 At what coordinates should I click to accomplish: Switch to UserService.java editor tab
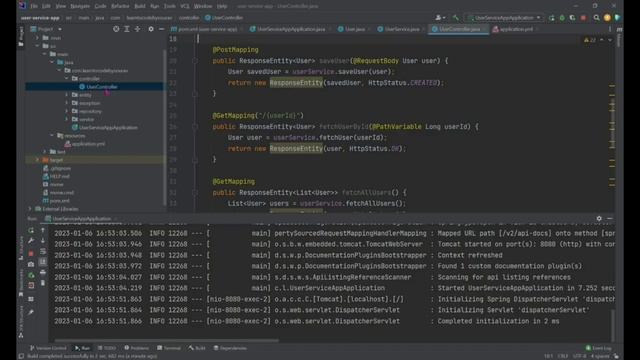[x=401, y=29]
